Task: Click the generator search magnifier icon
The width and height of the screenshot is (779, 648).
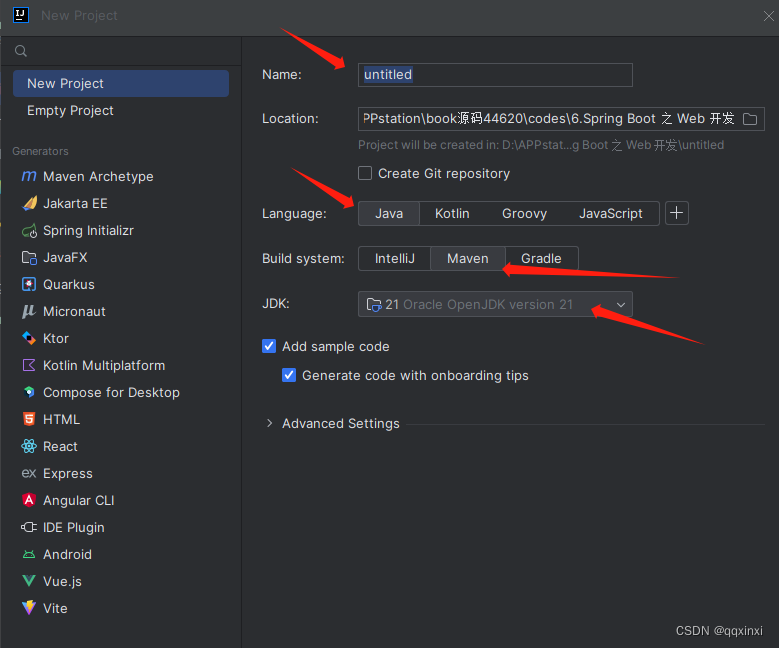Action: [21, 52]
